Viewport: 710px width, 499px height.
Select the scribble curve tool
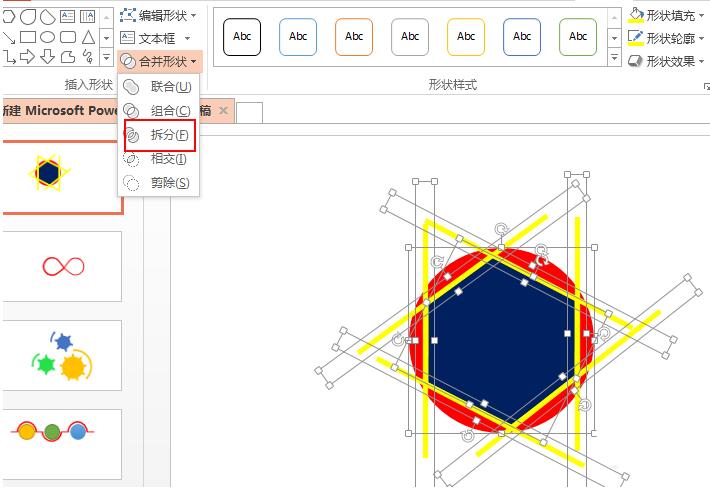tap(88, 57)
